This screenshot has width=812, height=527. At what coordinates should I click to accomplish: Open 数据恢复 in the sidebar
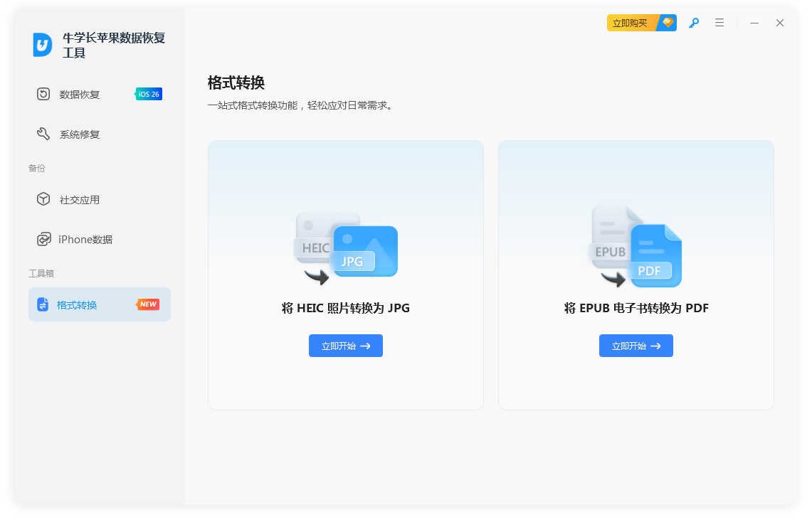[80, 95]
